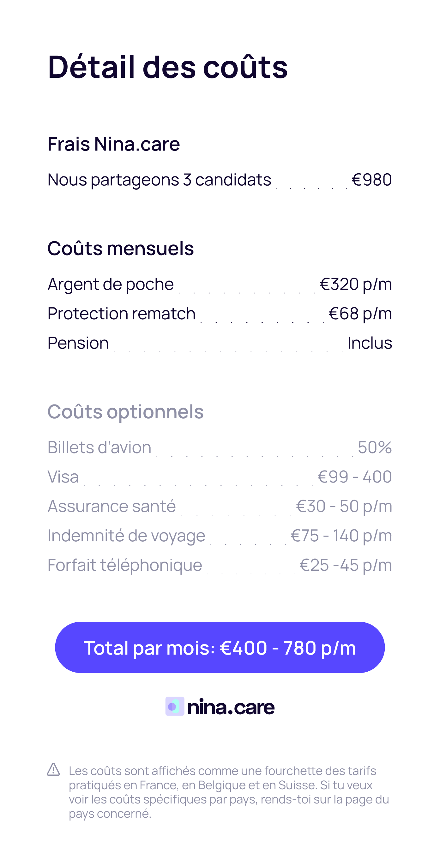Select the Frais Nina.care heading
The width and height of the screenshot is (440, 868).
click(113, 144)
